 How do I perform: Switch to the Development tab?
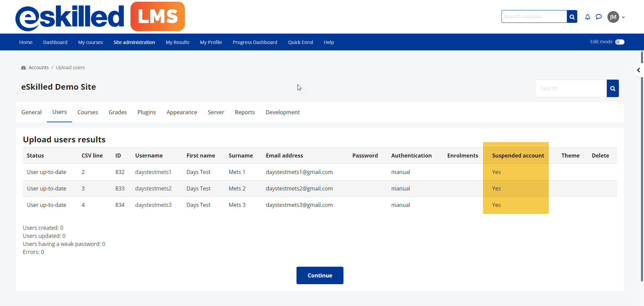[283, 112]
